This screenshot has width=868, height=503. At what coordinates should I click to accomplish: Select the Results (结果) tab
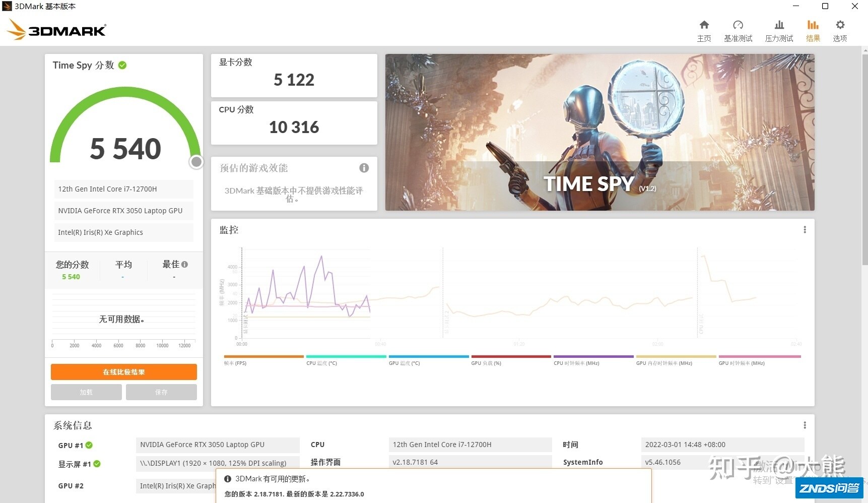click(813, 31)
